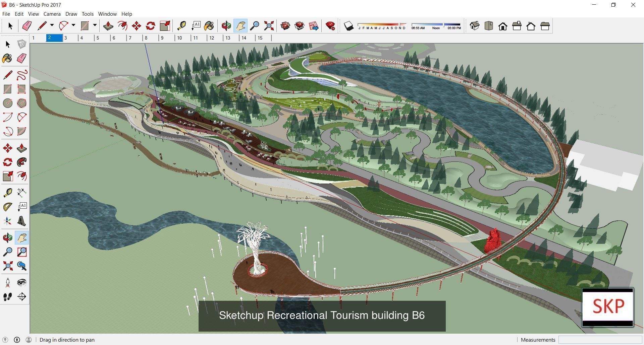
Task: Switch to scene tab 5
Action: coord(103,38)
